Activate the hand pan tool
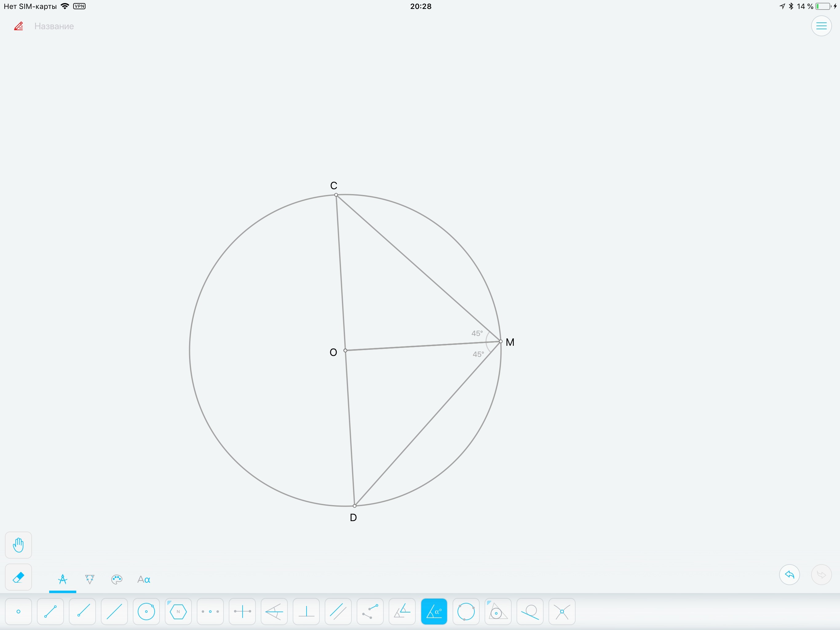Screen dimensions: 840x630 [x=18, y=545]
